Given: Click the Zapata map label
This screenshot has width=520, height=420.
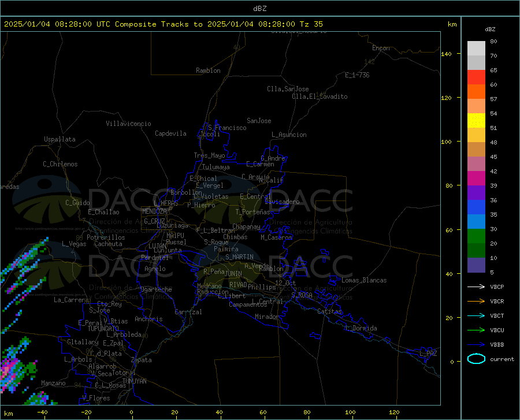Looking at the screenshot, I should coord(142,360).
